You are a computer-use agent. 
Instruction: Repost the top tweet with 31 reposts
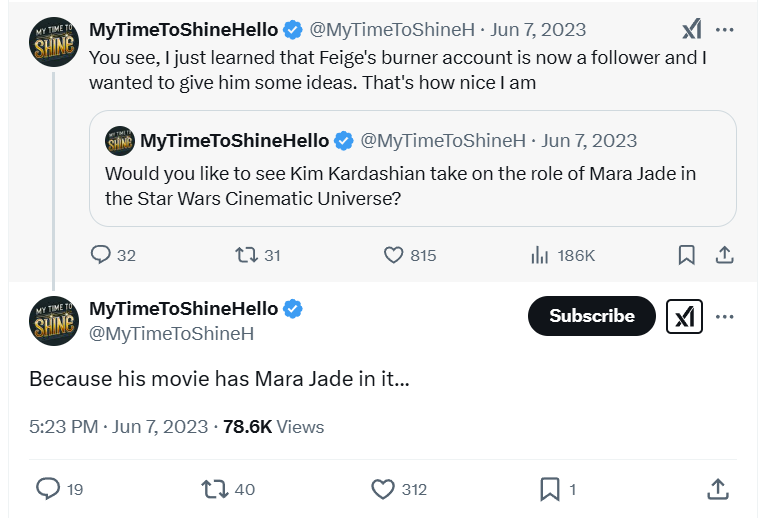click(246, 255)
